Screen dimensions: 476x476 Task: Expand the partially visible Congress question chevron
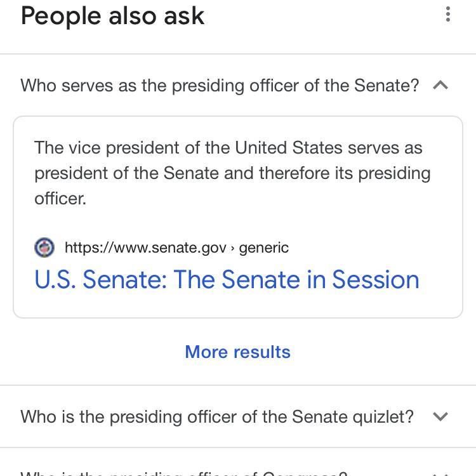[440, 473]
